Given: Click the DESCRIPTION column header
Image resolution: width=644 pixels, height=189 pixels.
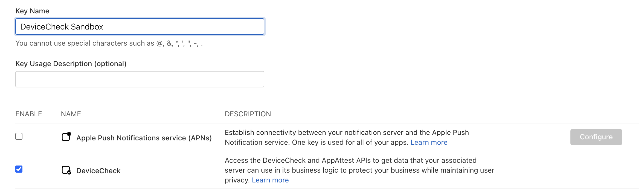Looking at the screenshot, I should click(x=248, y=114).
